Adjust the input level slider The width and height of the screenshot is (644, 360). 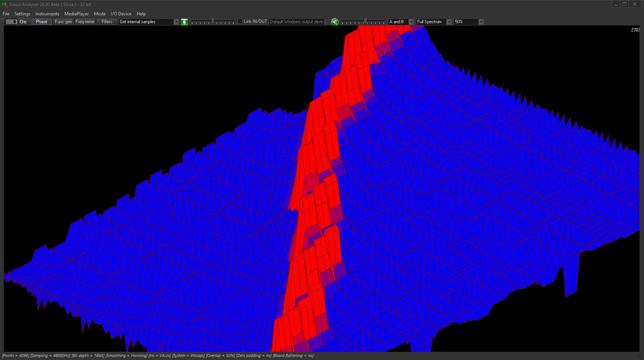pos(213,21)
